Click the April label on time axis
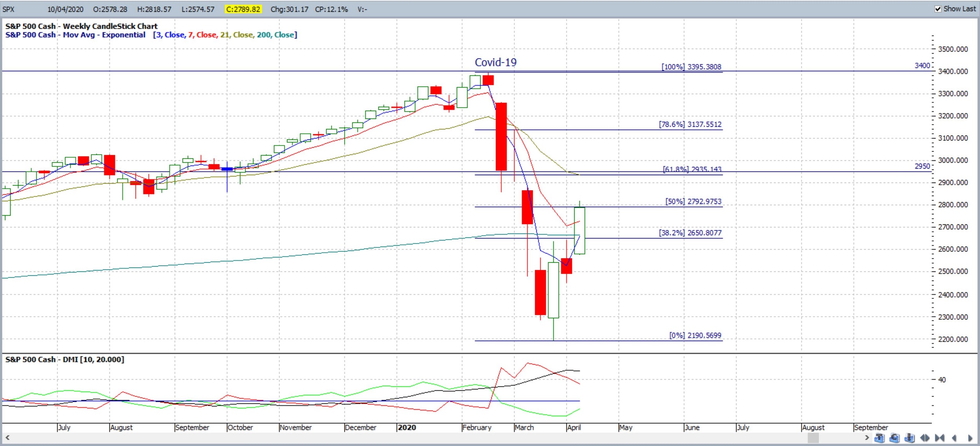 pos(574,427)
